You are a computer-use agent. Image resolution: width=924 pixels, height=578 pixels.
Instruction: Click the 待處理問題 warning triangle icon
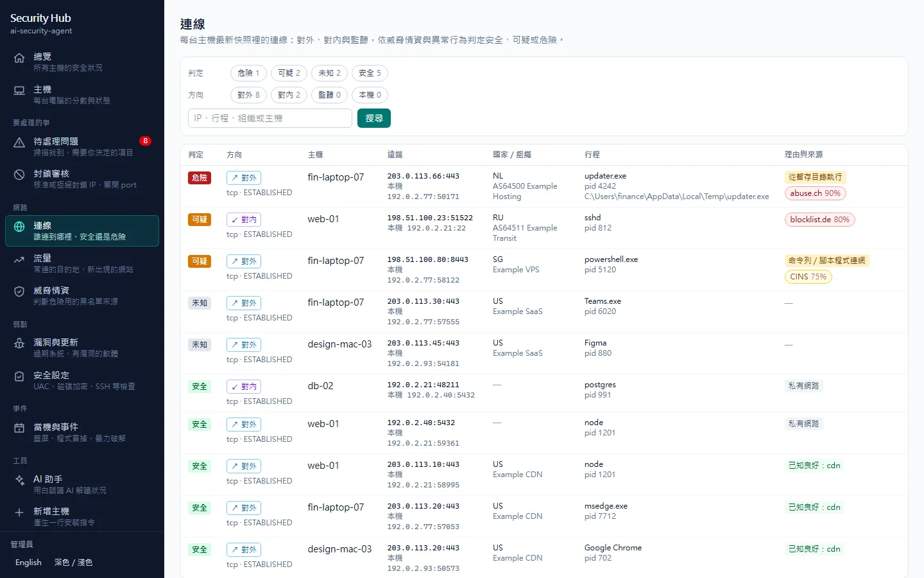19,143
